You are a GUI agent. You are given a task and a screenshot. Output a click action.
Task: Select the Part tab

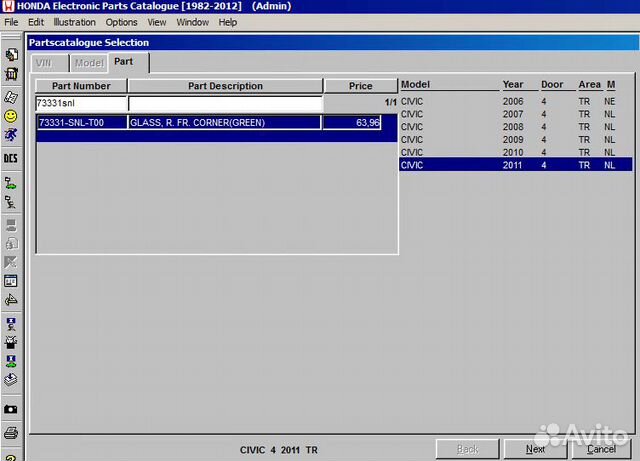[129, 62]
